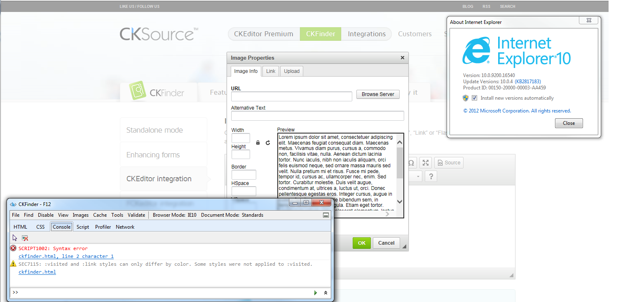This screenshot has height=302, width=644.
Task: Open the ckfinder.html link under SEC7115 warning
Action: 37,272
